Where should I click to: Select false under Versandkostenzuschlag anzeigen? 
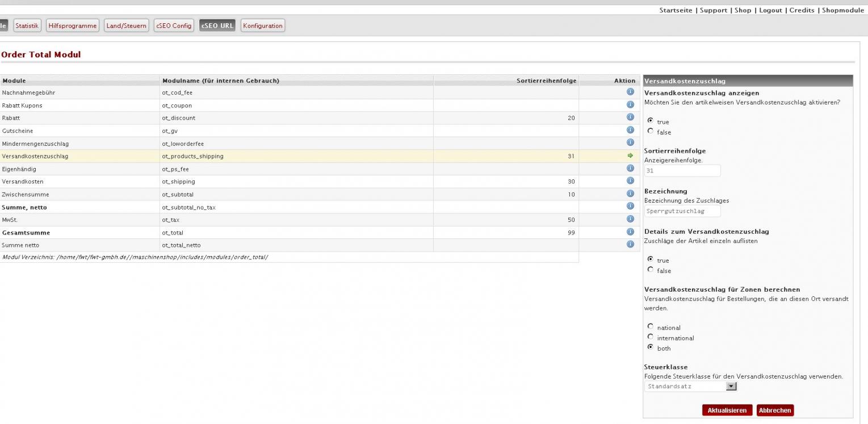pyautogui.click(x=650, y=132)
